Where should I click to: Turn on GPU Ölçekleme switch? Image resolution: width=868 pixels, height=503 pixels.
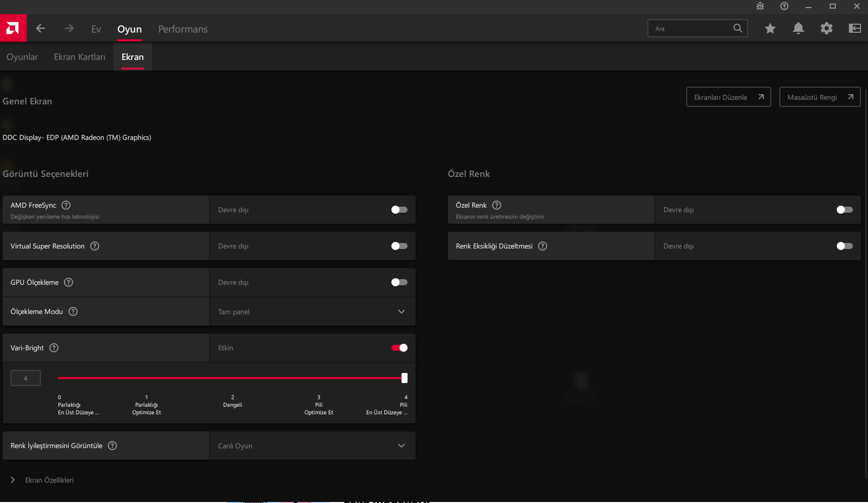[399, 282]
